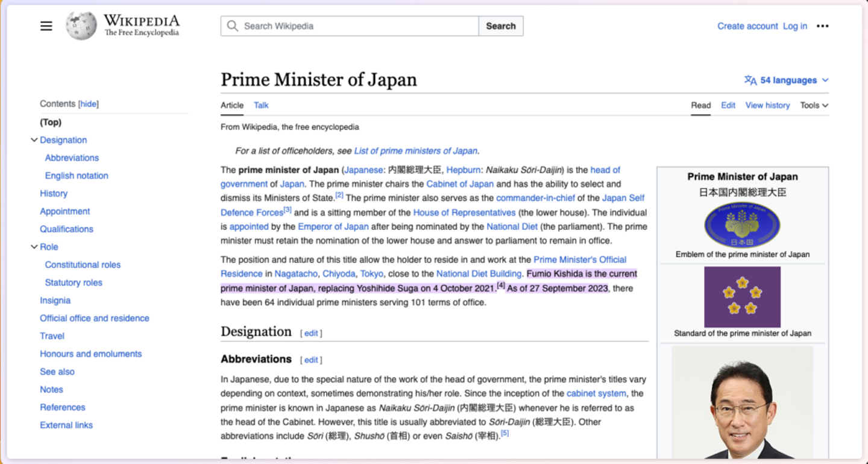Open the 54 languages dropdown

(787, 80)
